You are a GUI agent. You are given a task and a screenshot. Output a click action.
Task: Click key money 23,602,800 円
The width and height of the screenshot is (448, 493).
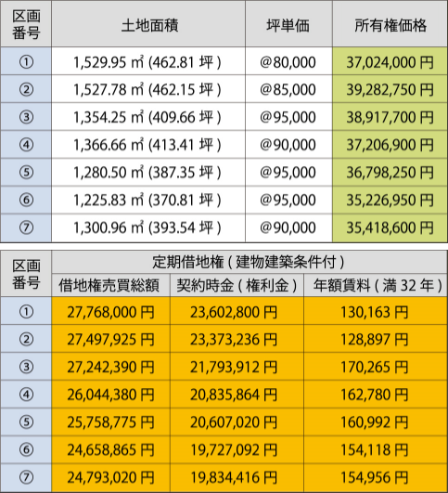(x=237, y=311)
